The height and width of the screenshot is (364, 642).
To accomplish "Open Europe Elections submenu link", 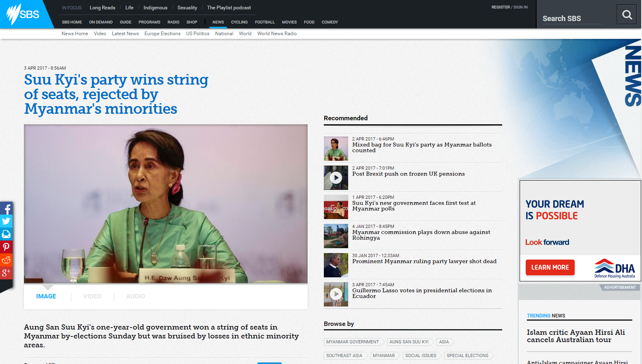I will 163,34.
